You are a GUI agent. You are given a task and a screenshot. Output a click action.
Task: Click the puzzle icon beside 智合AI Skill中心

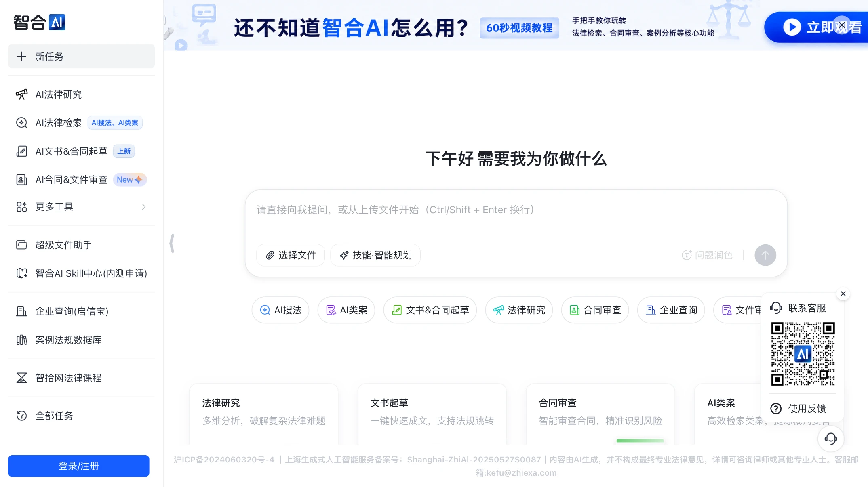coord(21,273)
